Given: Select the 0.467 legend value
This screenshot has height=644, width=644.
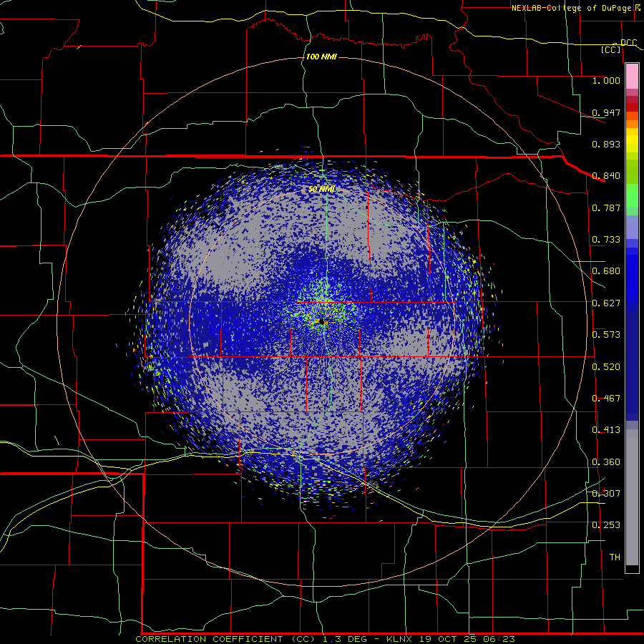Looking at the screenshot, I should coord(606,399).
